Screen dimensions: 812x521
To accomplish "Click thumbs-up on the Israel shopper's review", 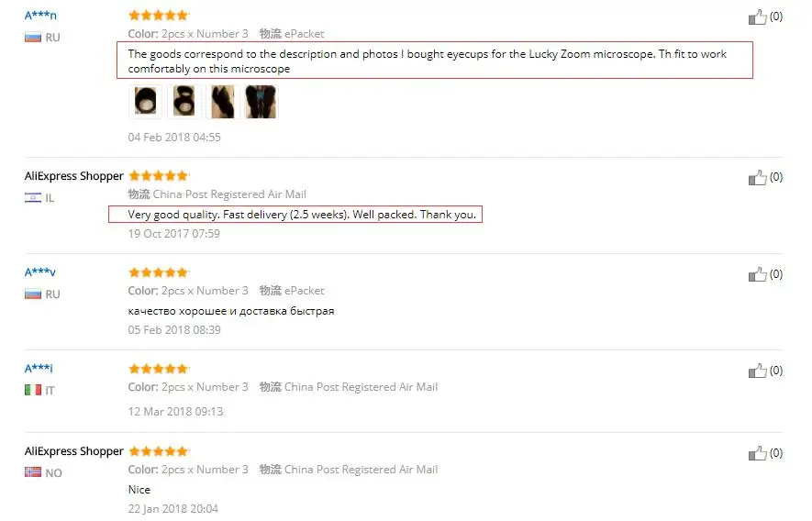I will pyautogui.click(x=757, y=178).
